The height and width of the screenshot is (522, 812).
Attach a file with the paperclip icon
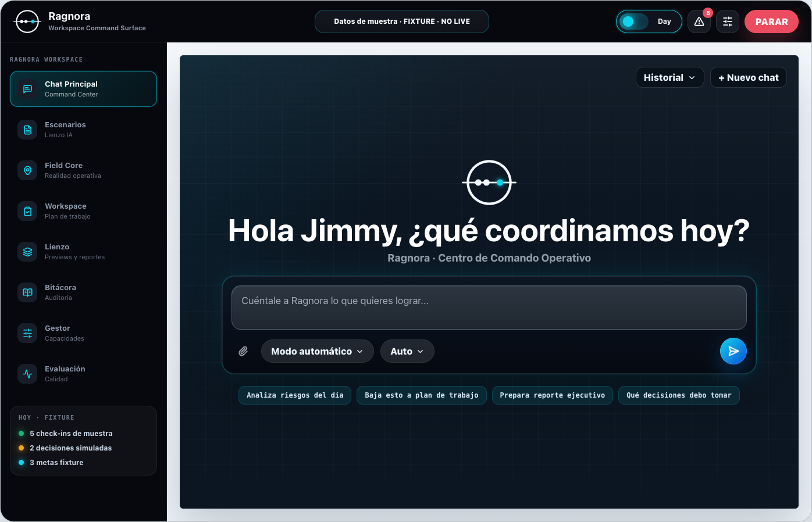(x=243, y=351)
